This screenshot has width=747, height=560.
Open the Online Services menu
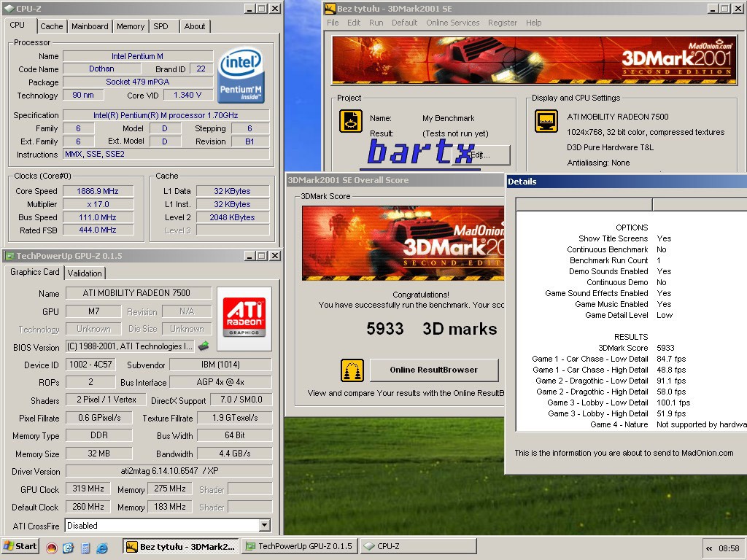(452, 23)
